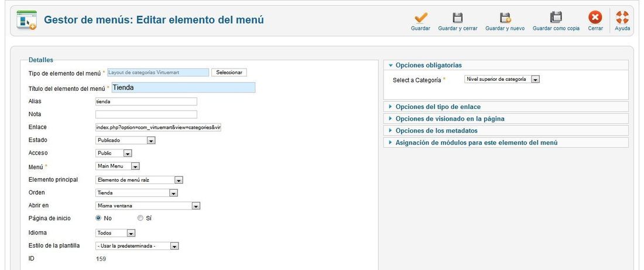Click the Página de inicio label
This screenshot has width=644, height=270.
[49, 218]
